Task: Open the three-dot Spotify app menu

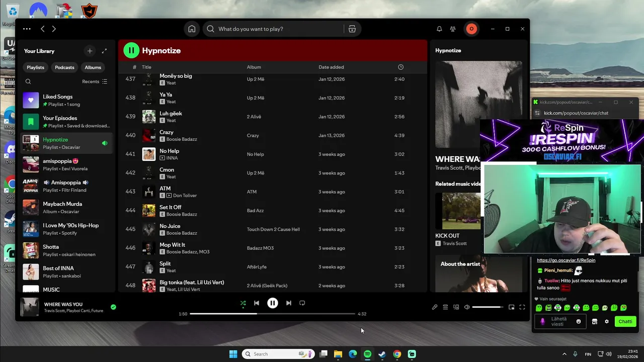Action: click(x=27, y=29)
